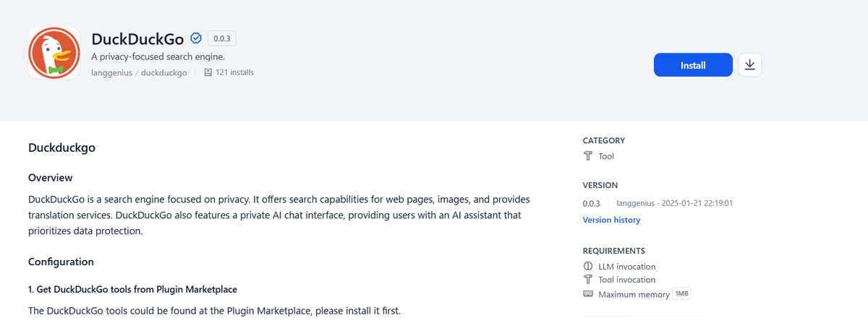The height and width of the screenshot is (323, 868).
Task: Open the Version history link
Action: (611, 220)
